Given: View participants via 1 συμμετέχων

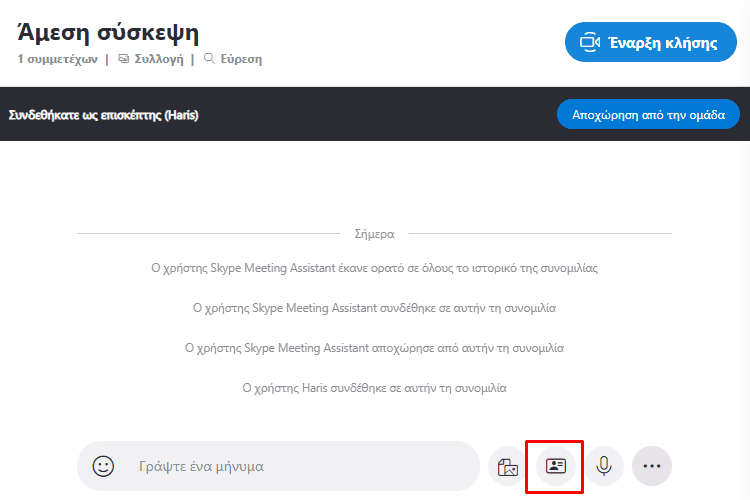Looking at the screenshot, I should point(57,59).
